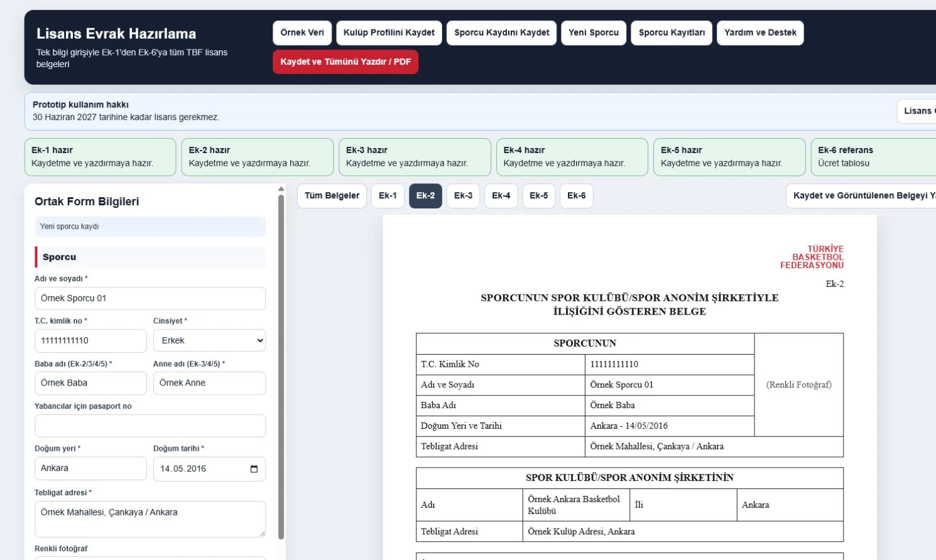The height and width of the screenshot is (560, 936).
Task: Click Kaydet ve Tümünü Yazdır / PDF
Action: pos(346,62)
